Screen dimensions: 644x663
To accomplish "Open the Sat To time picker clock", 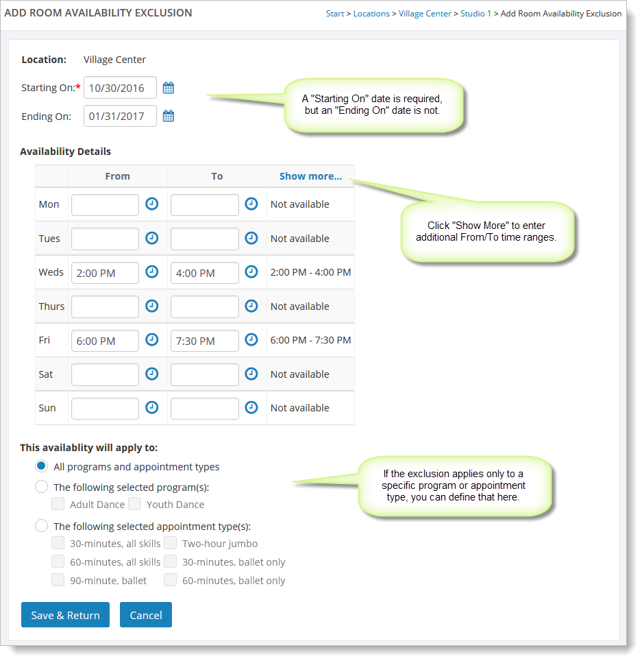I will click(251, 374).
